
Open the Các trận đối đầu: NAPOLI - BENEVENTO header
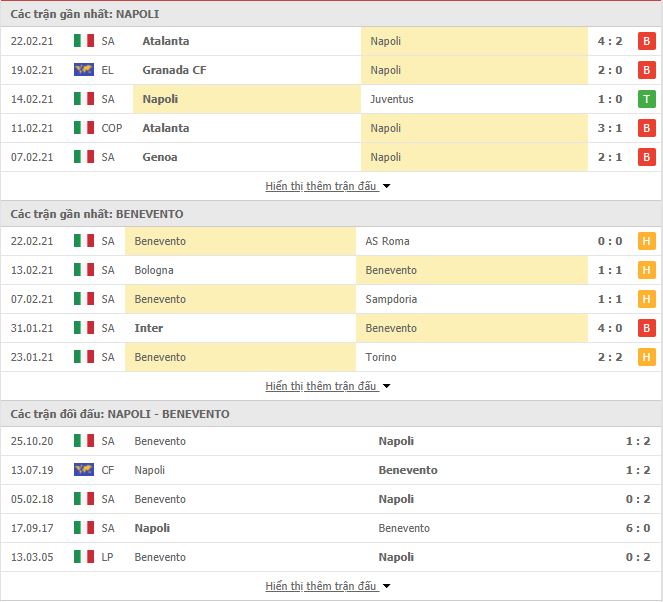pyautogui.click(x=120, y=414)
